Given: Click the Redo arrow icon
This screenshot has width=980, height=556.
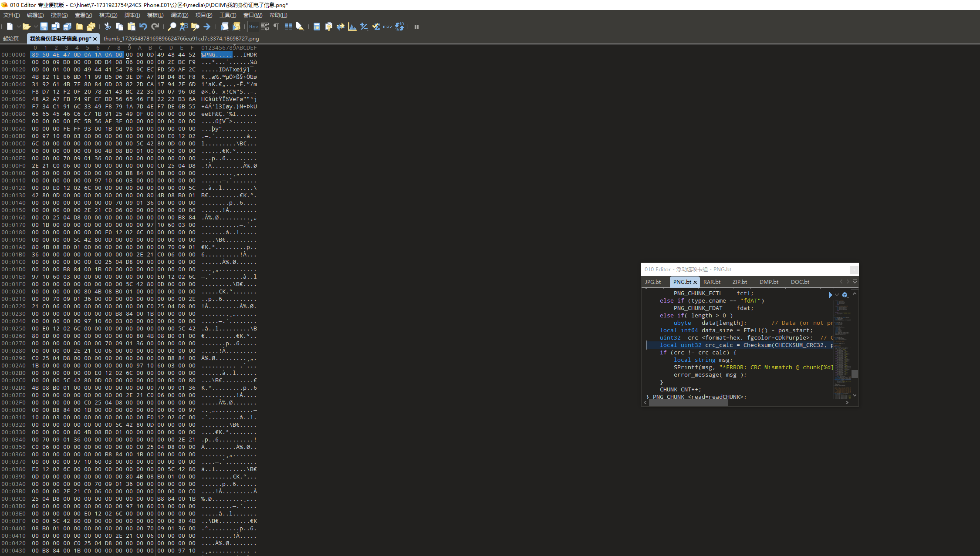Looking at the screenshot, I should point(155,27).
